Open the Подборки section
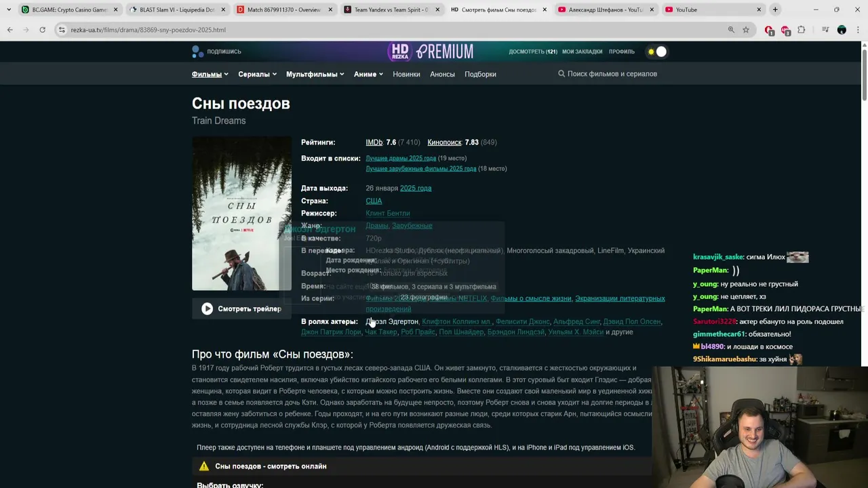The image size is (868, 488). 480,75
